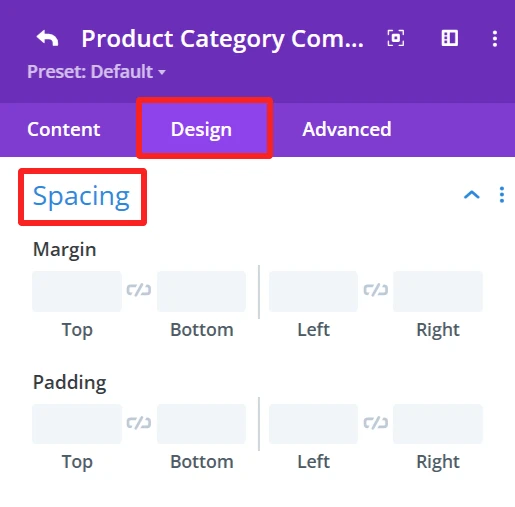
Task: Click the back arrow icon in header
Action: tap(47, 38)
